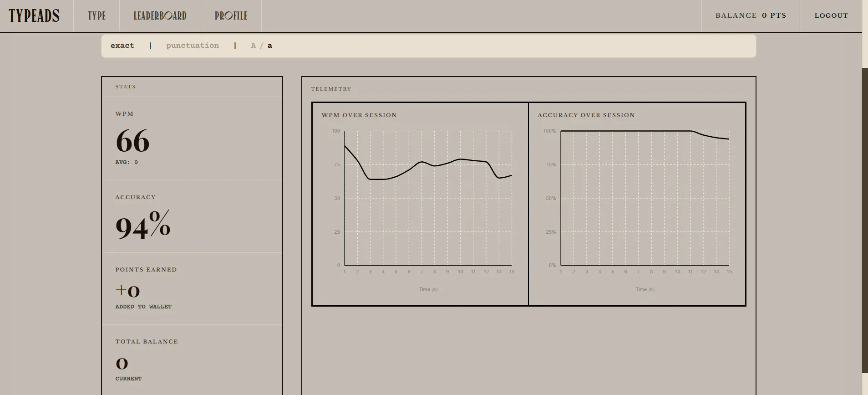Click the ACCURACY heading in stats
The height and width of the screenshot is (395, 868).
(x=136, y=197)
